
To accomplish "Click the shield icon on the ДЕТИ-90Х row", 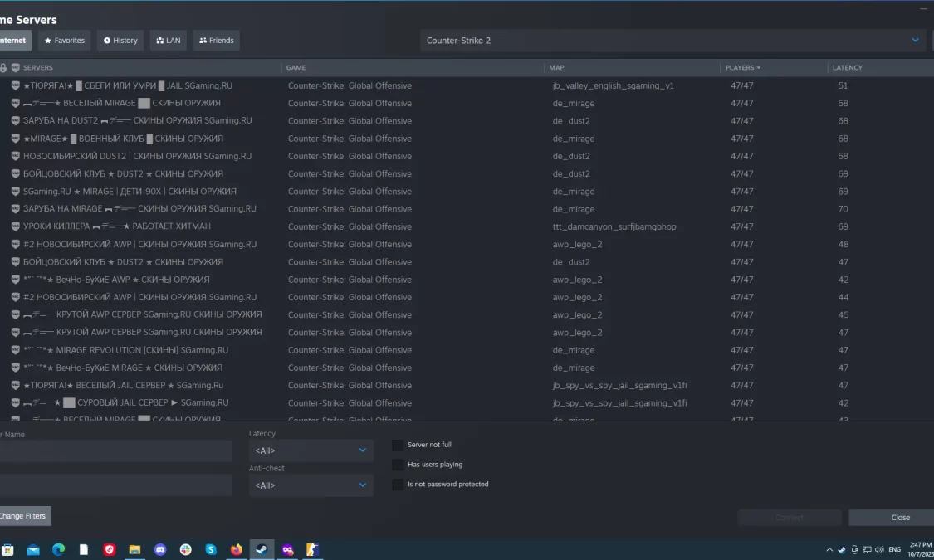I will click(16, 192).
